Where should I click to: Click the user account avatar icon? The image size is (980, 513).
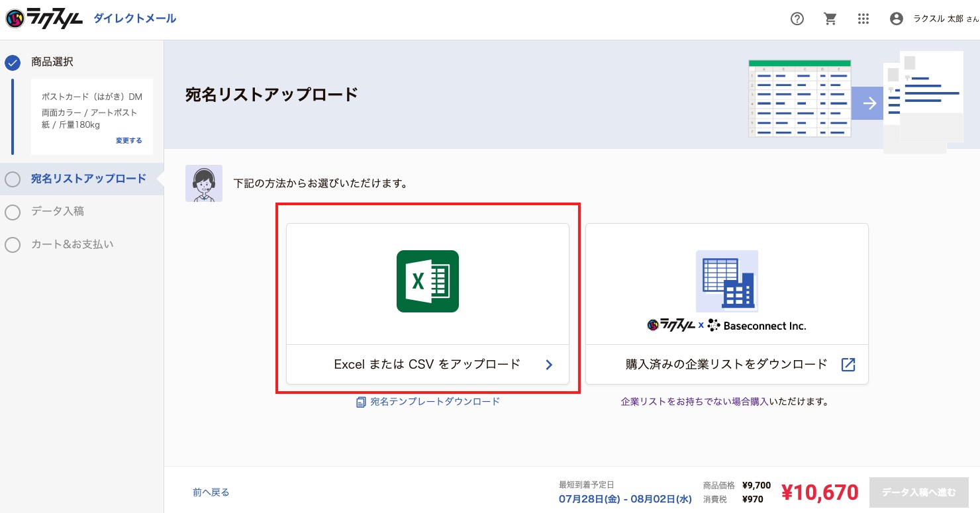pos(897,19)
